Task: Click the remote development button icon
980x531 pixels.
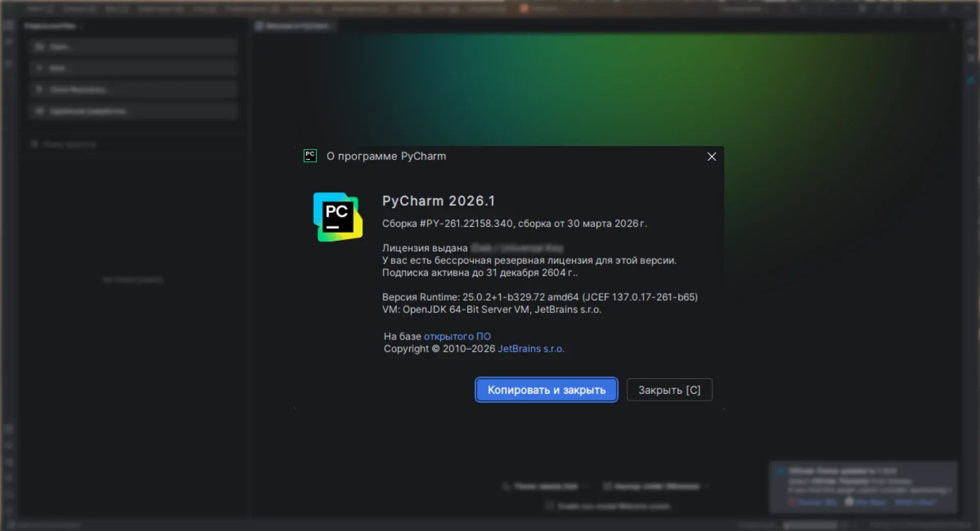Action: pyautogui.click(x=40, y=111)
